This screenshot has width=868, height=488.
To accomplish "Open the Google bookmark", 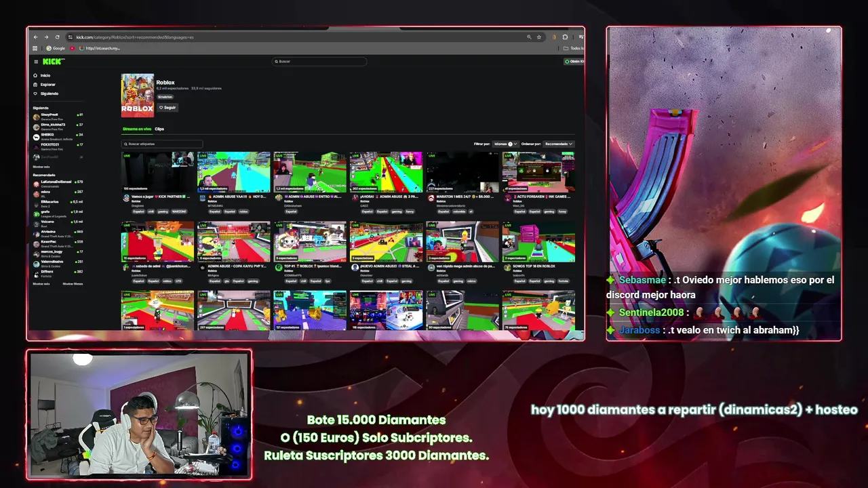I will tap(56, 48).
